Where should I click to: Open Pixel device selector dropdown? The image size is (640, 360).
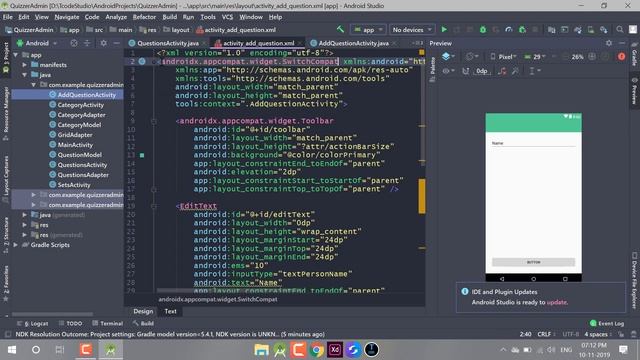(x=503, y=57)
